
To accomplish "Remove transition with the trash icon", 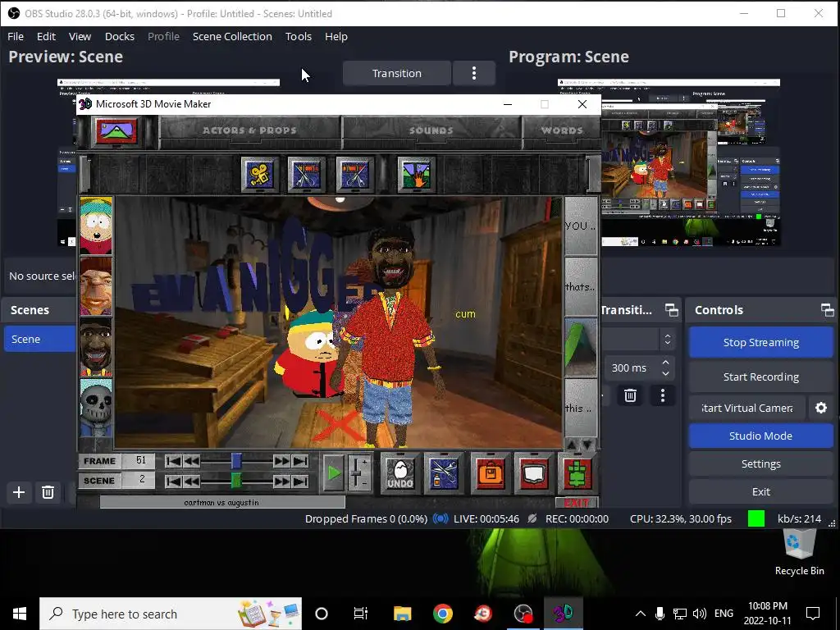I will 630,395.
